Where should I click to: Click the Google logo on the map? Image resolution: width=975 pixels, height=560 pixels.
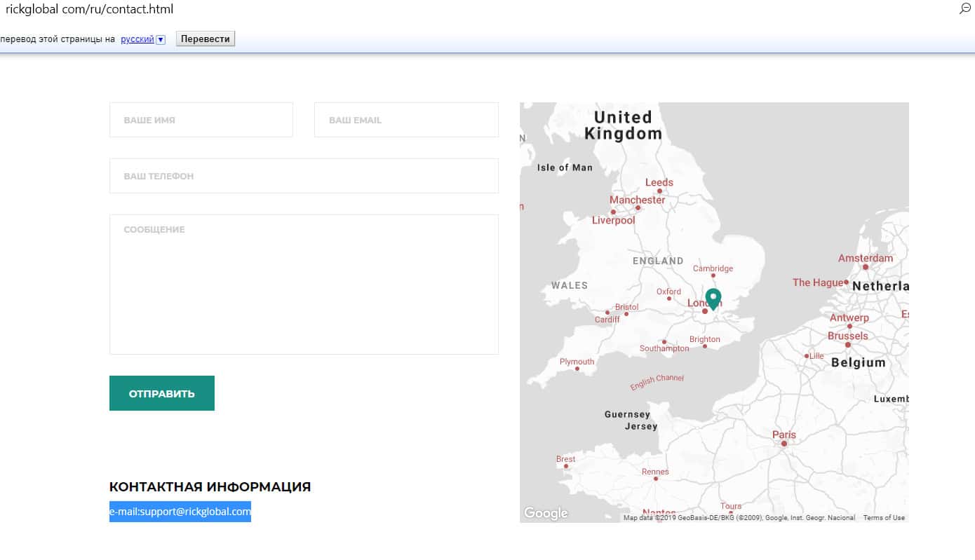coord(546,513)
